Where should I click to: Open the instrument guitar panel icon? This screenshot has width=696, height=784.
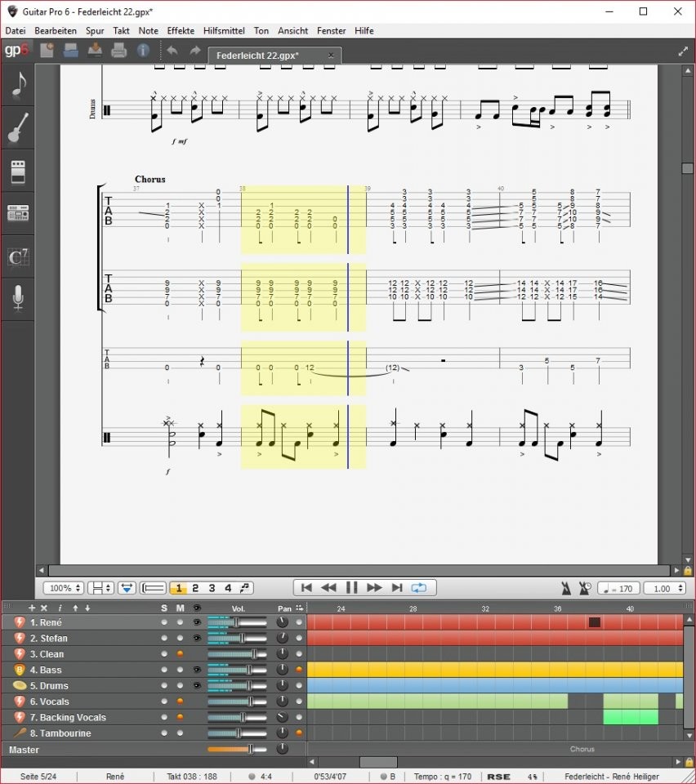click(x=19, y=127)
